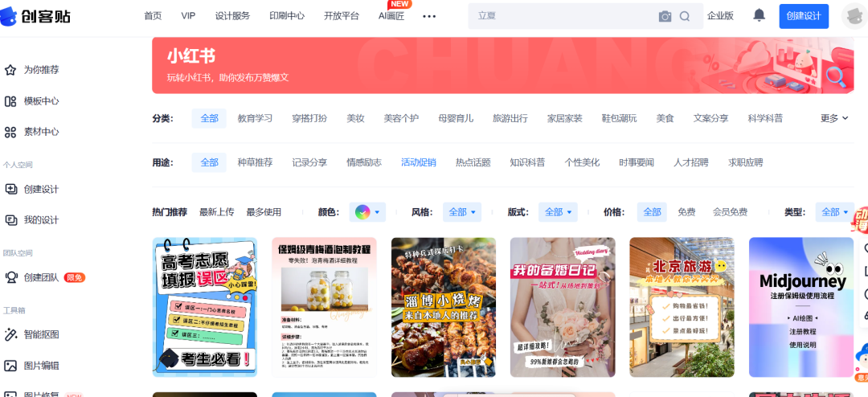
Task: Click the 创客贴 logo
Action: pos(35,16)
